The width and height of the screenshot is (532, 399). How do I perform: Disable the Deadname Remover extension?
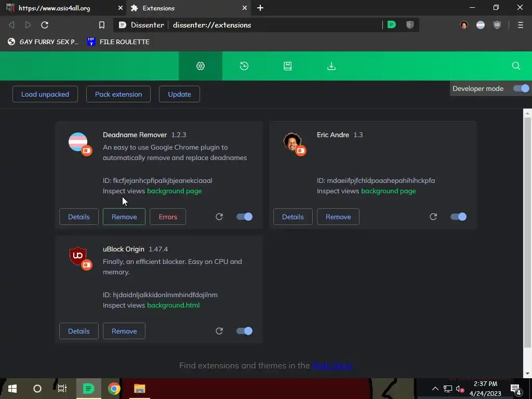244,217
